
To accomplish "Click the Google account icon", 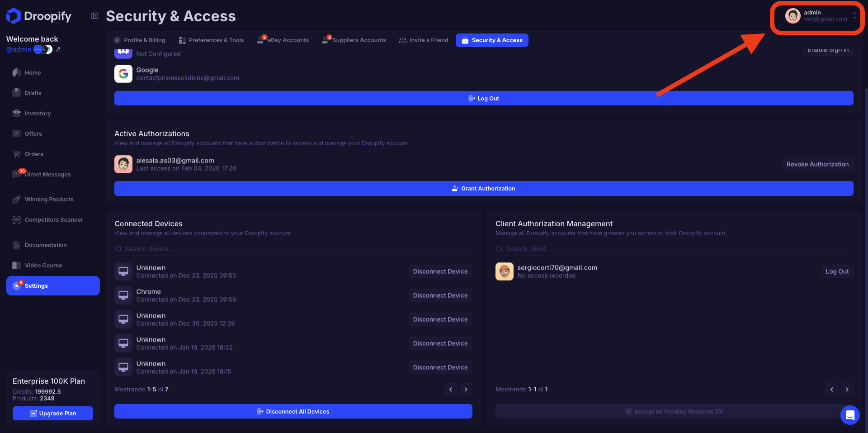I will click(x=123, y=74).
